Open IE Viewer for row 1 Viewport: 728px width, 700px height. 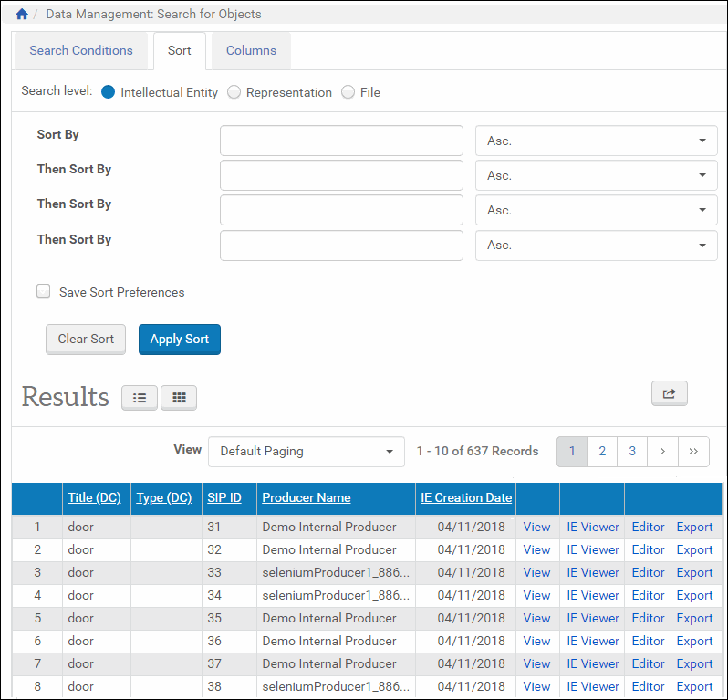592,527
